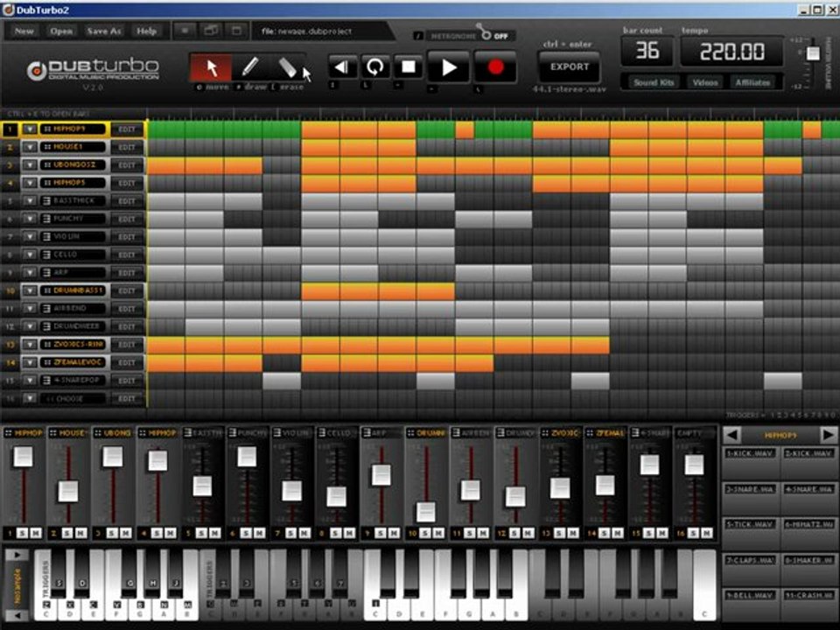Click the third window layout icon in top bar
840x630 pixels.
click(236, 31)
